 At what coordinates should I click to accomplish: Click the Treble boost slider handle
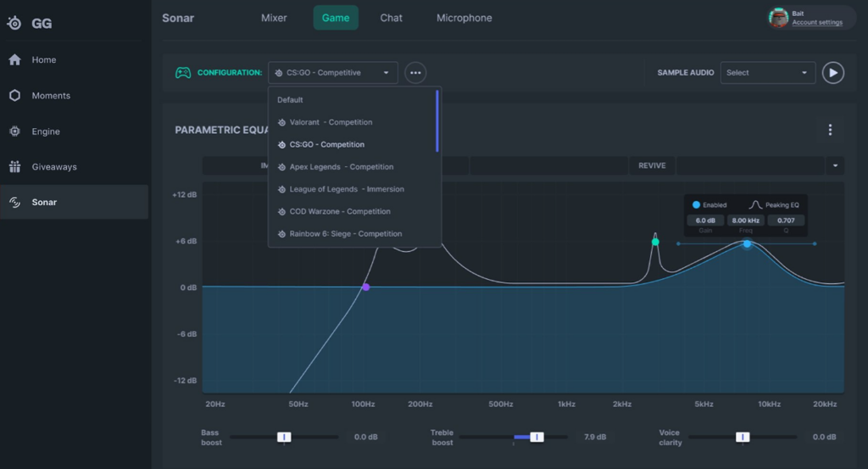(x=537, y=437)
